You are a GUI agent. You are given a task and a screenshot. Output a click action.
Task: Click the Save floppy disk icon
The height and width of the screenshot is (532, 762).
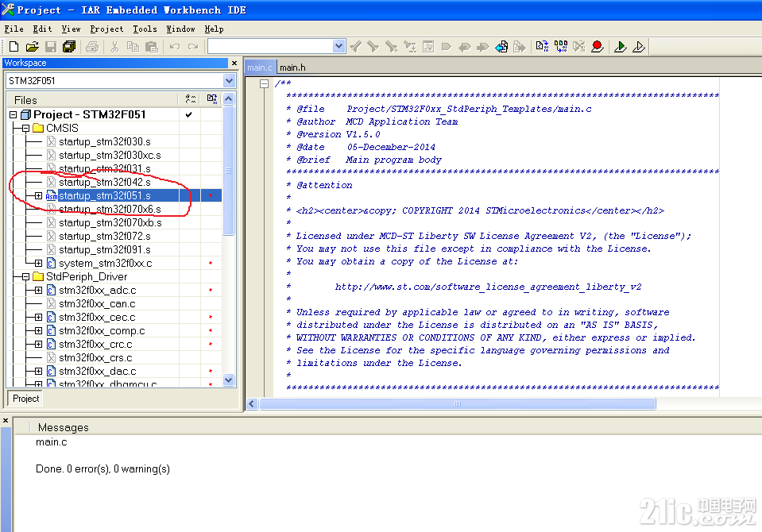pos(51,47)
